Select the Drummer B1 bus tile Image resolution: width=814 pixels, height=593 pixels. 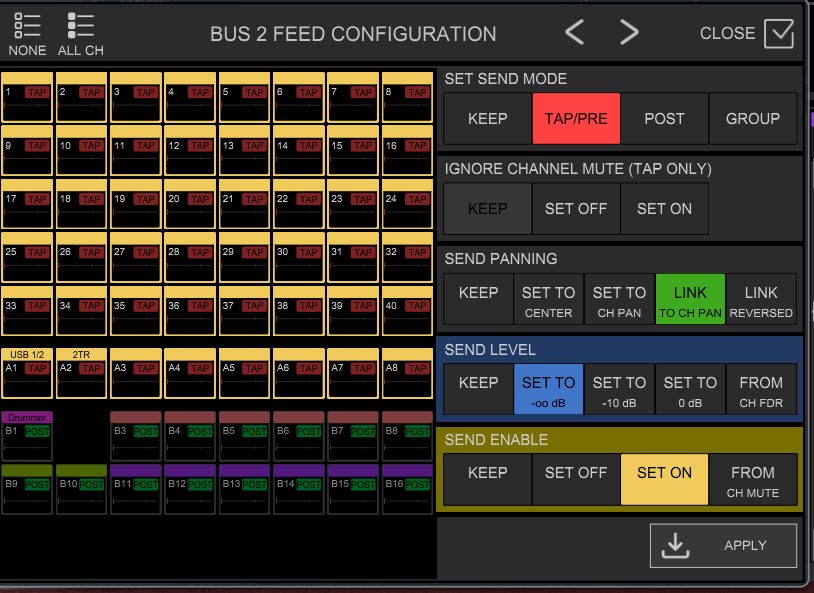tap(27, 436)
